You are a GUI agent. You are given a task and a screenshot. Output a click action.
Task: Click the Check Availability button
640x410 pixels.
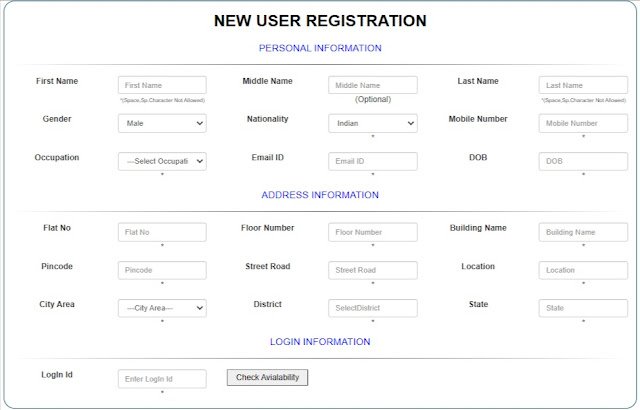(x=268, y=377)
